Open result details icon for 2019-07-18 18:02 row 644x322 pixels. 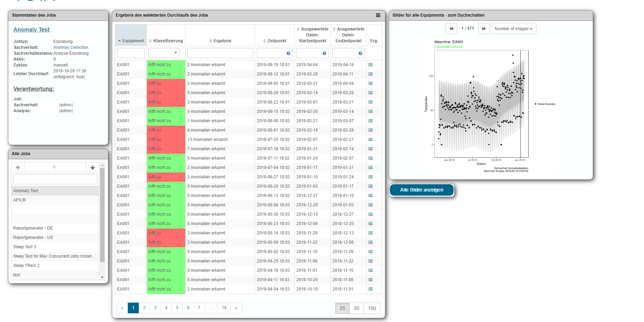coord(370,149)
